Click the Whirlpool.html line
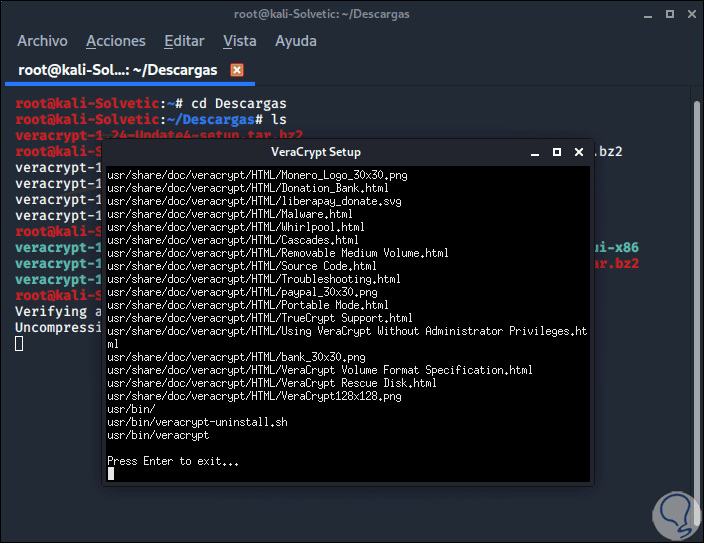 (x=236, y=227)
